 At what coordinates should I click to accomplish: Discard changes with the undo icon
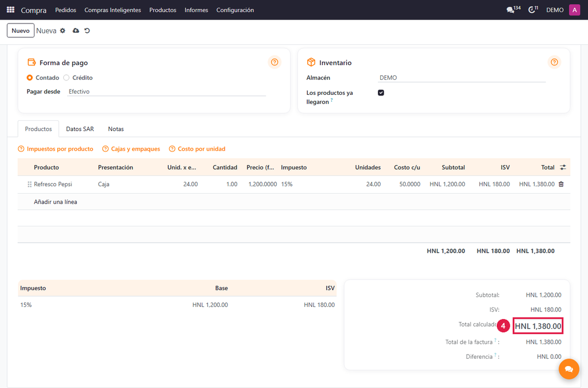[x=87, y=31]
